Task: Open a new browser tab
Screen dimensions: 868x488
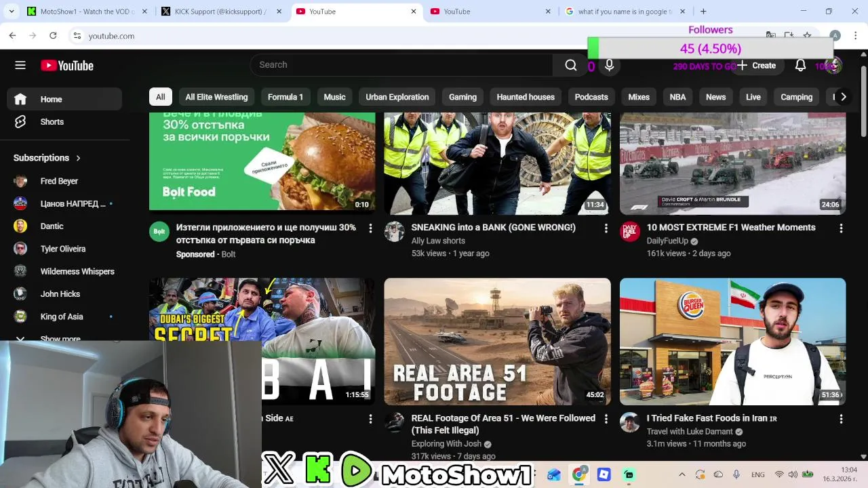Action: 703,12
